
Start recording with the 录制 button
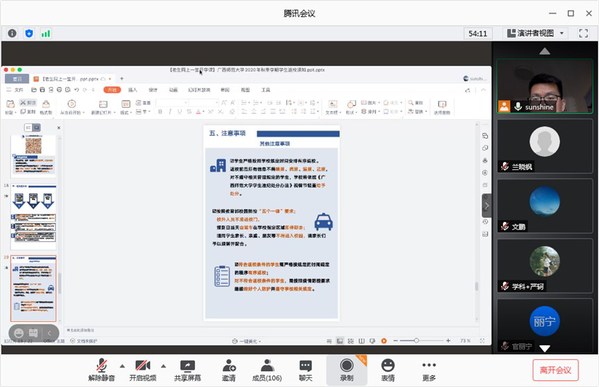[x=347, y=370]
